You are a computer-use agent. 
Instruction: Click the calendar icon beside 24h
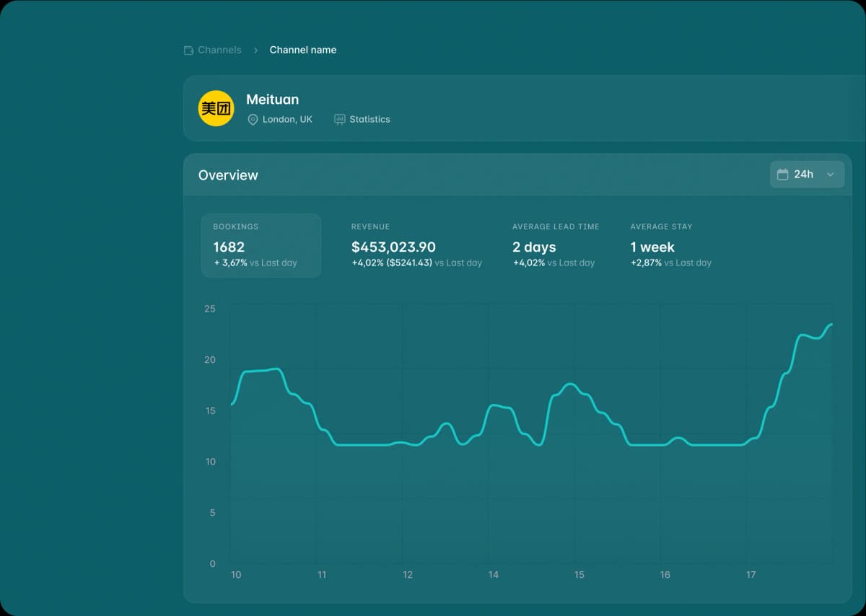(x=782, y=175)
